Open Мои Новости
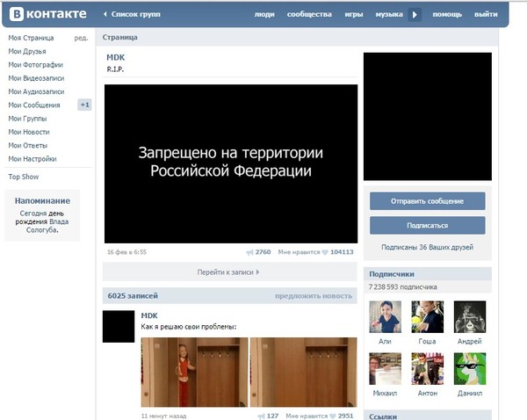The height and width of the screenshot is (420, 527). (29, 132)
